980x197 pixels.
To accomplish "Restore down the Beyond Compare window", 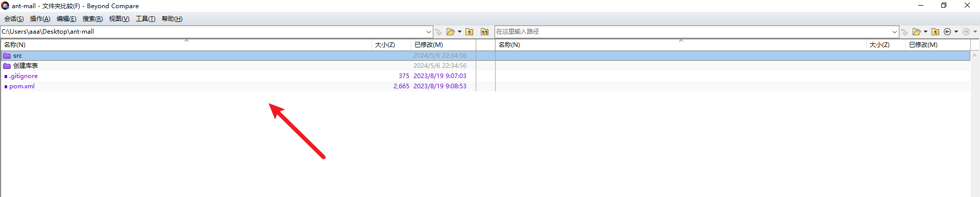I will click(944, 6).
